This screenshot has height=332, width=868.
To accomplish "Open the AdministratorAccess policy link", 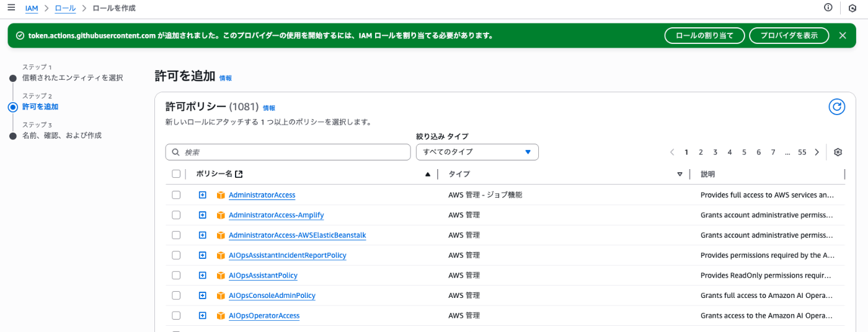I will tap(262, 195).
